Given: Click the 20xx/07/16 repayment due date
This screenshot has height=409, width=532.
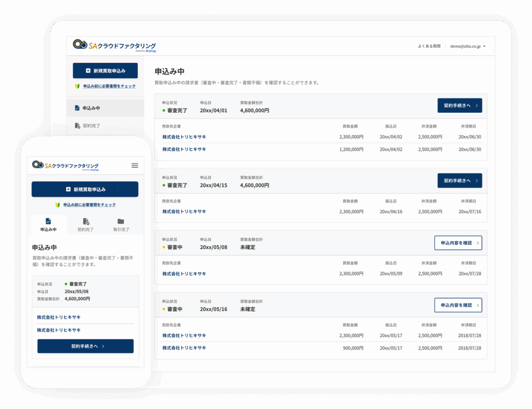Looking at the screenshot, I should [470, 212].
